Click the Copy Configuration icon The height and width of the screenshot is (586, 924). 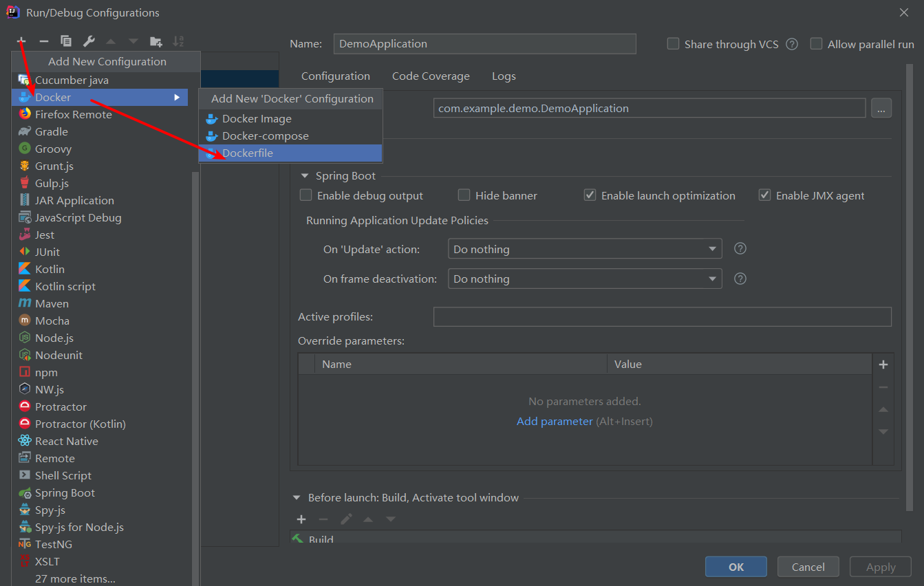click(66, 41)
